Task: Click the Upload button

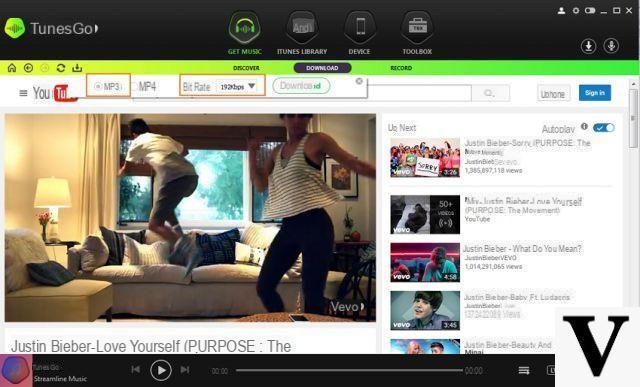Action: [553, 93]
